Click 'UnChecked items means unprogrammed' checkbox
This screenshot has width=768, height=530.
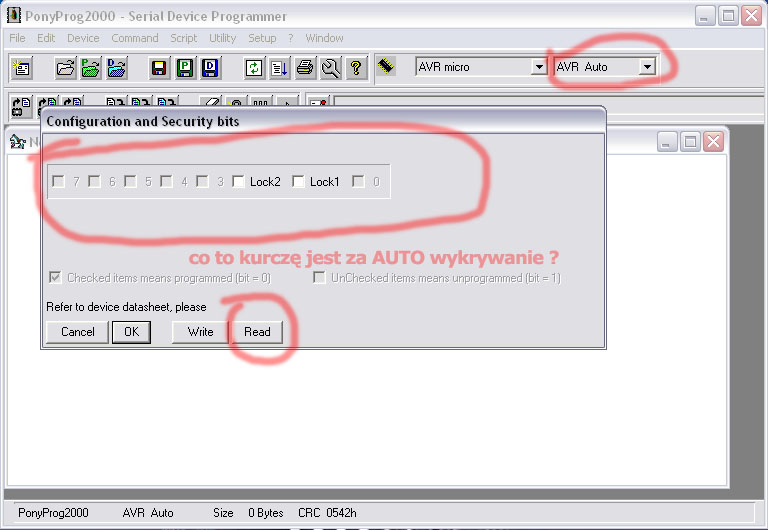pos(319,278)
